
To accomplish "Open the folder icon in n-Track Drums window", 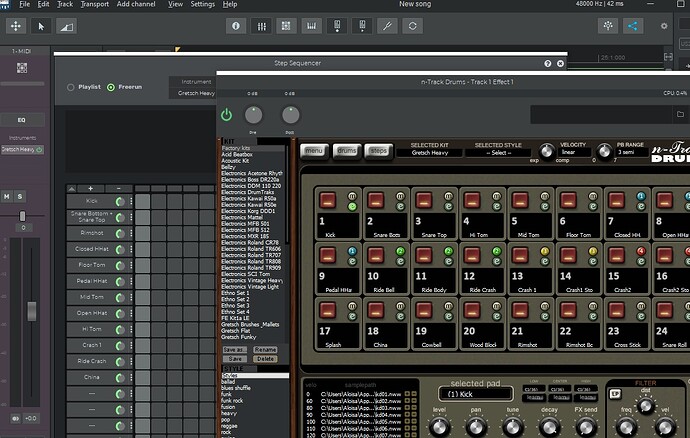I will pos(680,114).
